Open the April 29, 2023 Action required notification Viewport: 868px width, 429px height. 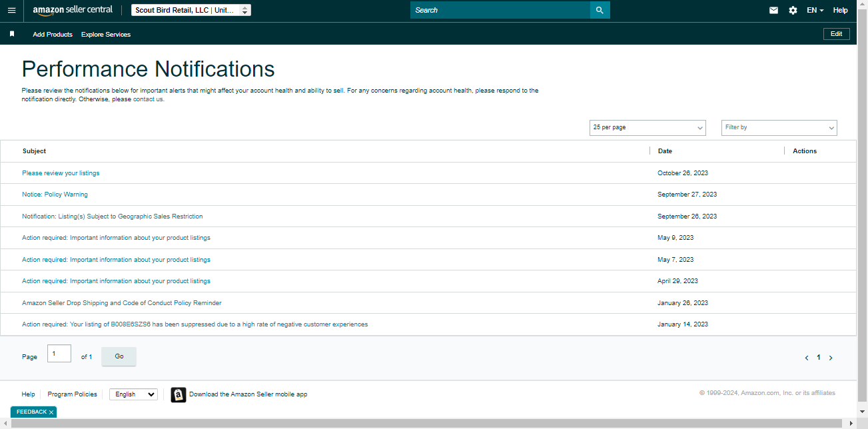116,281
